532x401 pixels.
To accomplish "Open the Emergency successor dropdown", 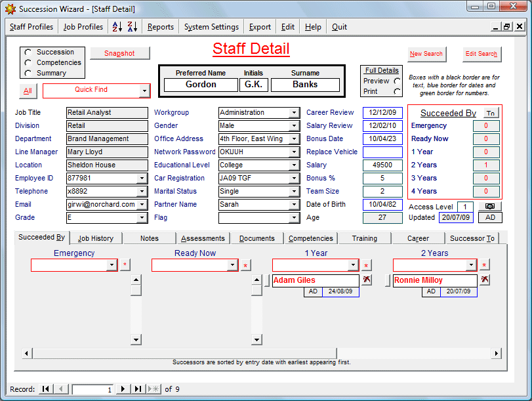I will point(112,265).
